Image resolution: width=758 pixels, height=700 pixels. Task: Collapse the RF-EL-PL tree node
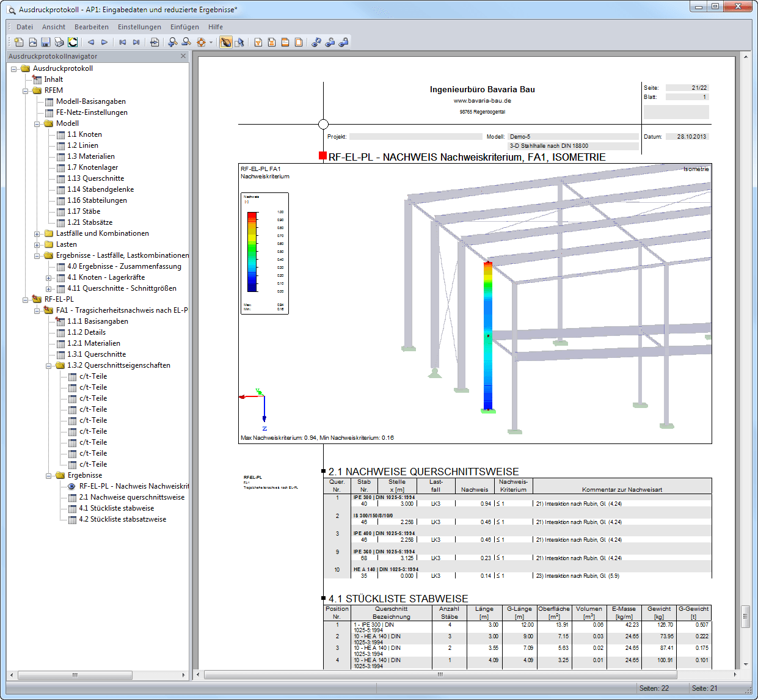pyautogui.click(x=26, y=300)
